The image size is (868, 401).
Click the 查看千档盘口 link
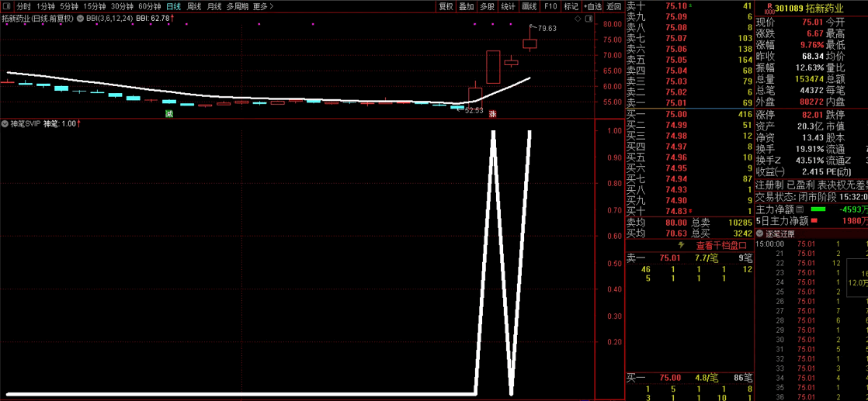point(720,245)
